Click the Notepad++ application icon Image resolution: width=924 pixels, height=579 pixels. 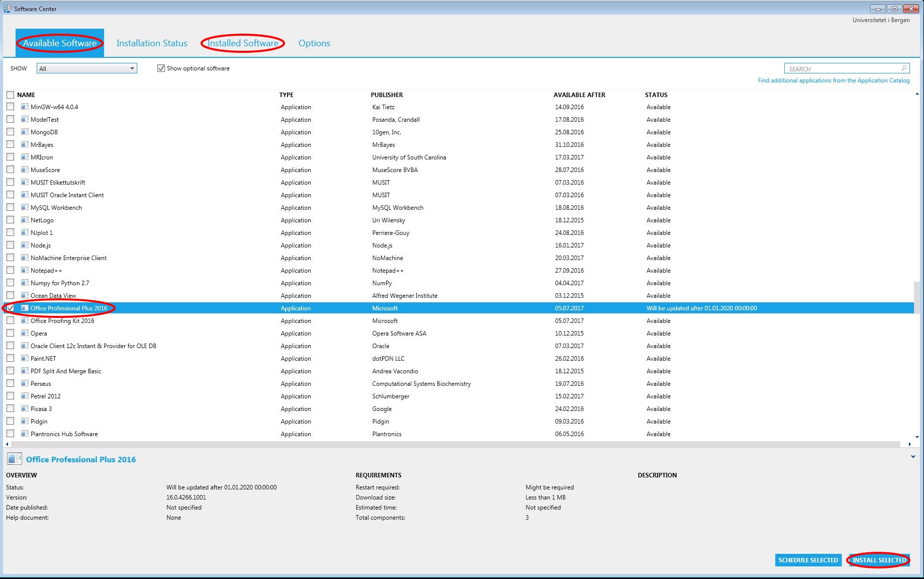(24, 271)
